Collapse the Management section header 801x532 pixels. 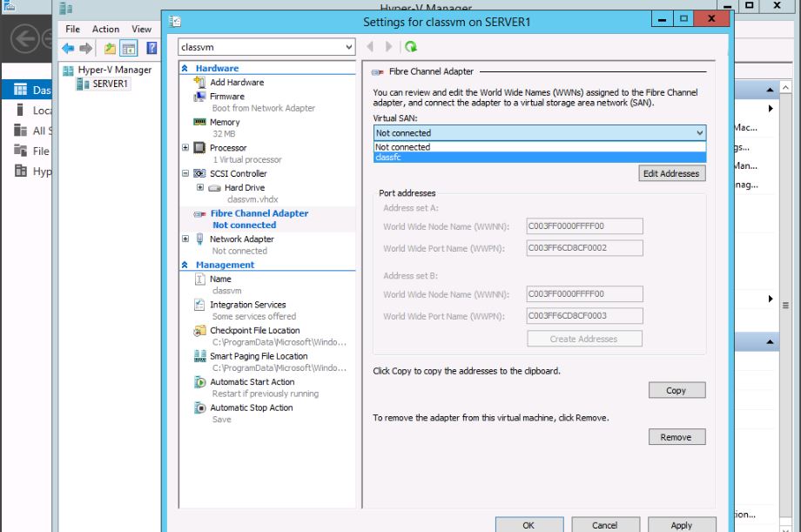pyautogui.click(x=185, y=265)
